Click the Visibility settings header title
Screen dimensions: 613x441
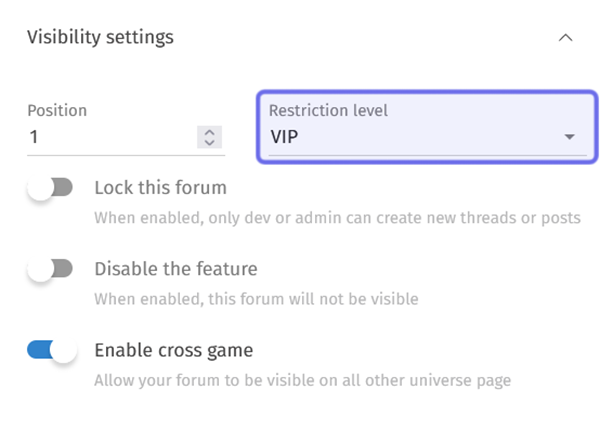point(100,37)
